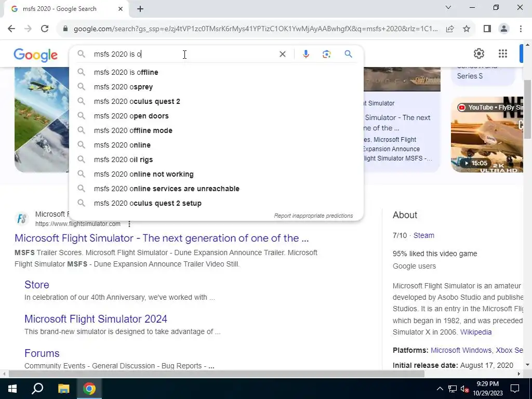Open the tab search chevron

click(x=448, y=7)
